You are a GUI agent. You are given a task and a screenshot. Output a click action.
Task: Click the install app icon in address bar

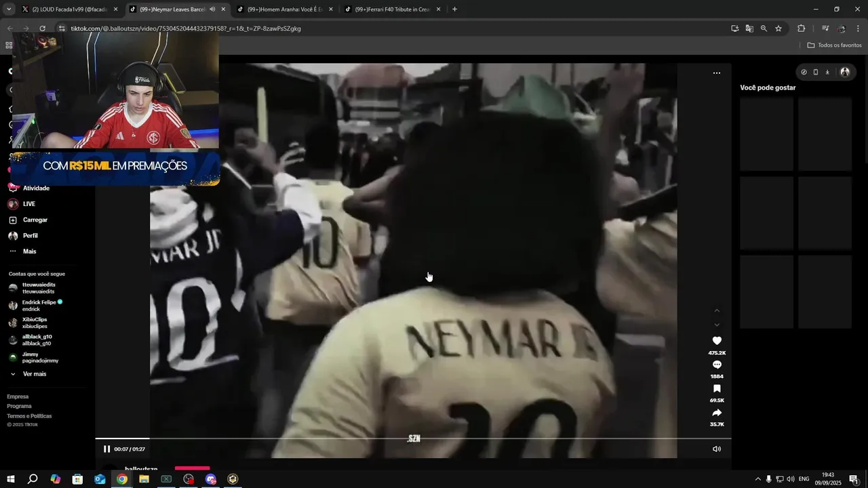pos(735,28)
